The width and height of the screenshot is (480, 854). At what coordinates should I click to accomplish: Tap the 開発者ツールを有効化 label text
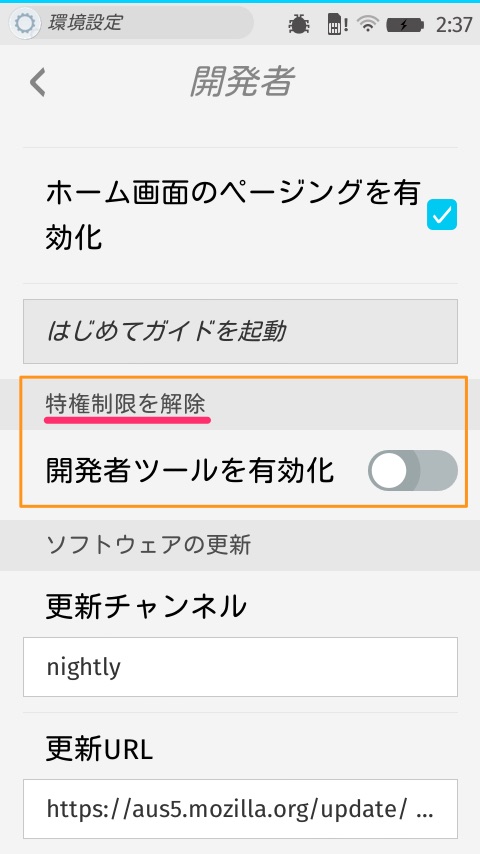(x=190, y=471)
